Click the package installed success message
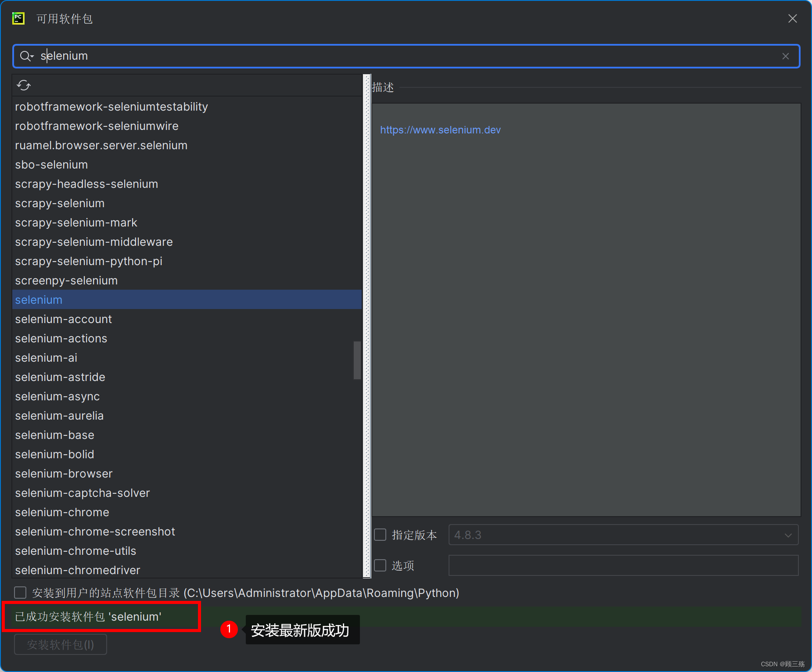The width and height of the screenshot is (812, 672). click(x=88, y=617)
